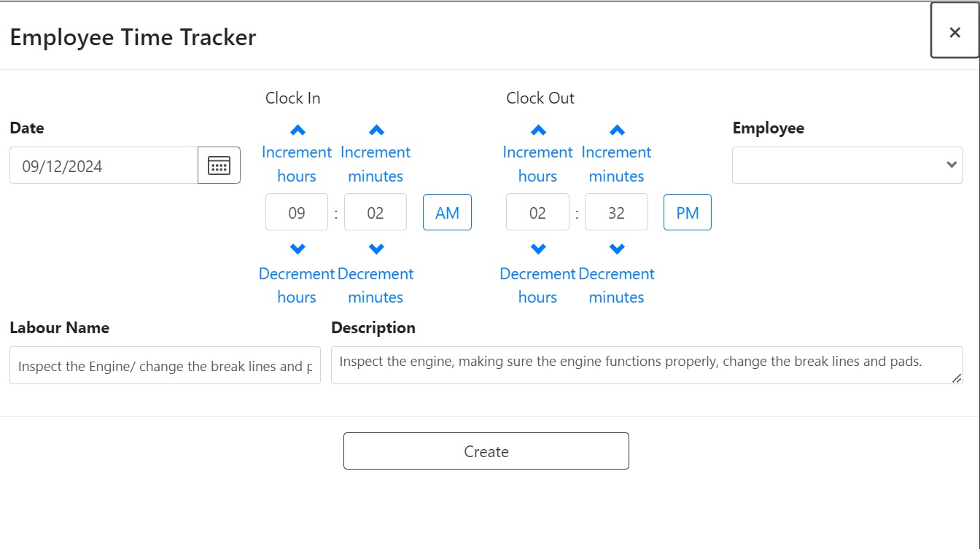Click the Clock Out decrement hours arrow
980x549 pixels.
[537, 248]
